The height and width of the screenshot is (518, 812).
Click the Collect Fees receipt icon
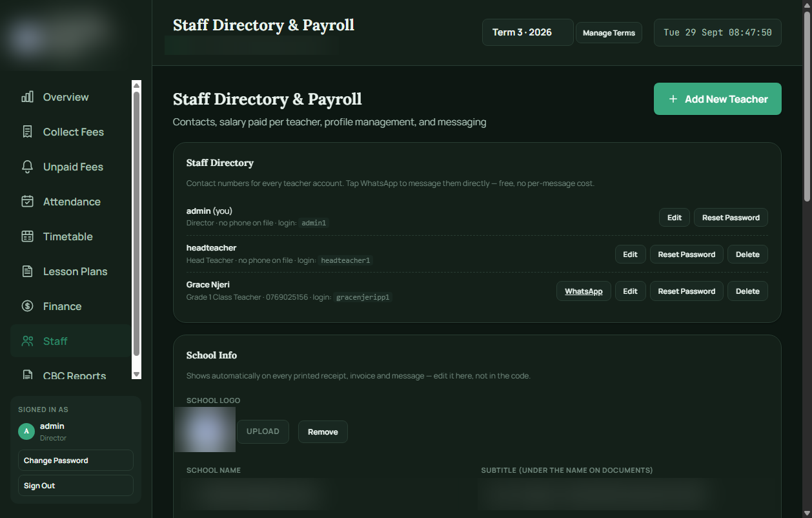[x=27, y=132]
